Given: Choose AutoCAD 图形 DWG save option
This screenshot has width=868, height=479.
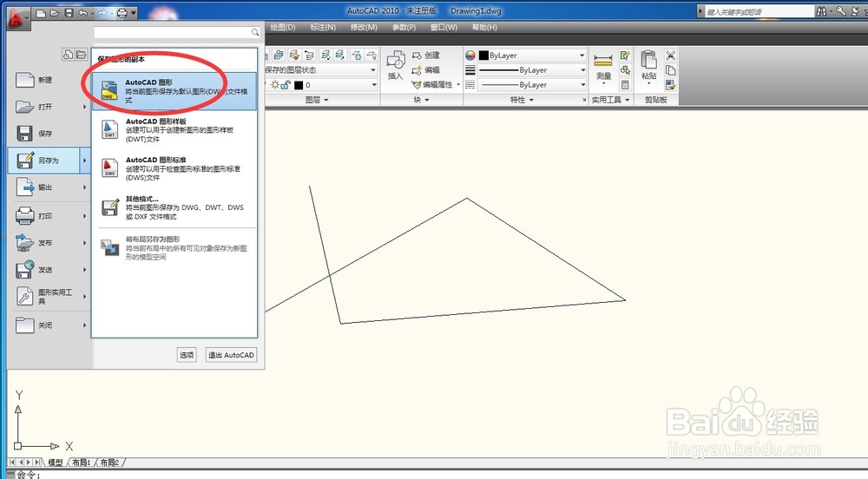Looking at the screenshot, I should pos(174,91).
